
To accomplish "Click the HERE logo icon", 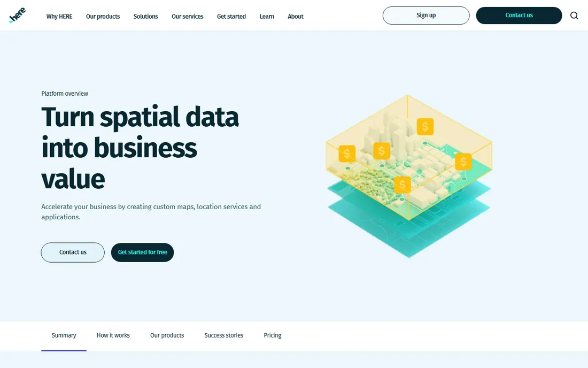I will 17,16.
